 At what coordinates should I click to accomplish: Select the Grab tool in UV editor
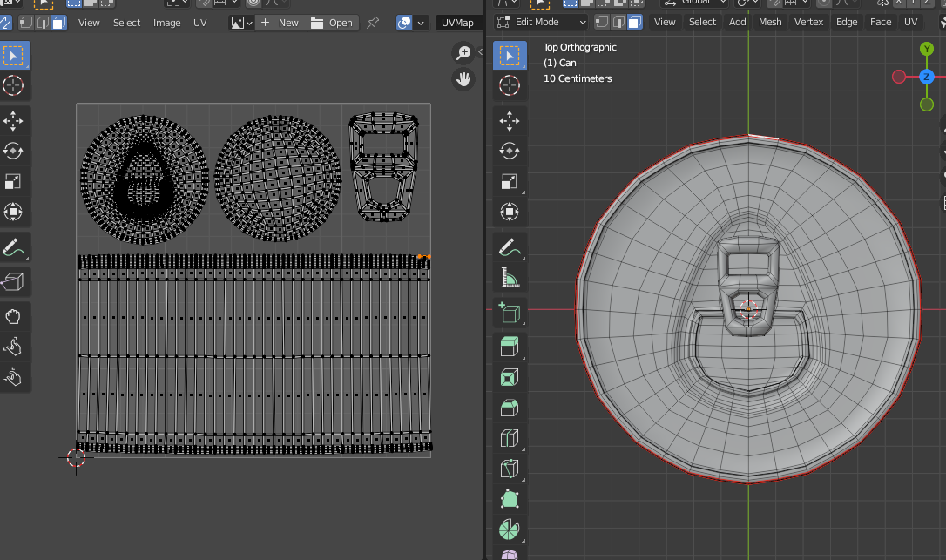coord(13,315)
